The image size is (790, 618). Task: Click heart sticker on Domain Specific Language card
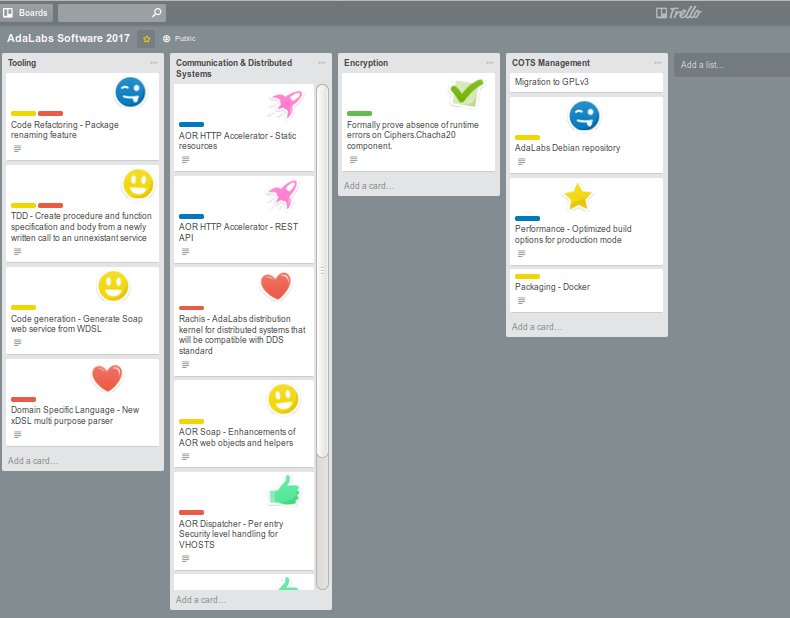[107, 378]
